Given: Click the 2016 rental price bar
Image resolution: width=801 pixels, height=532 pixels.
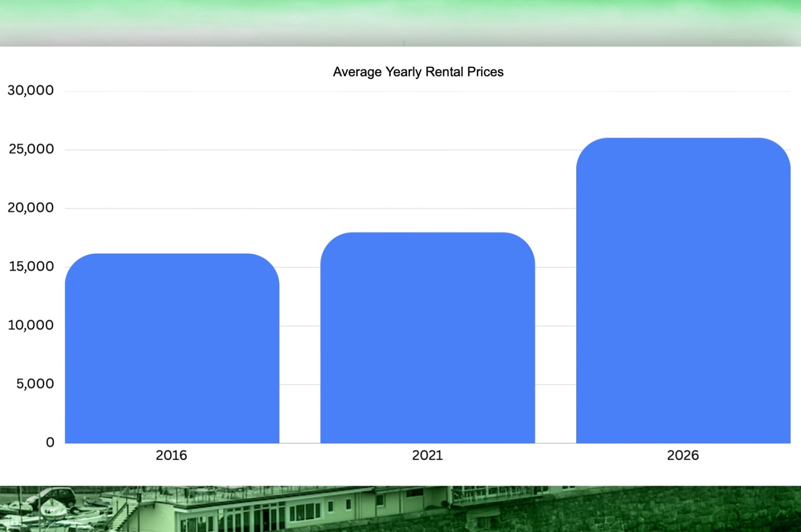Looking at the screenshot, I should (x=172, y=349).
